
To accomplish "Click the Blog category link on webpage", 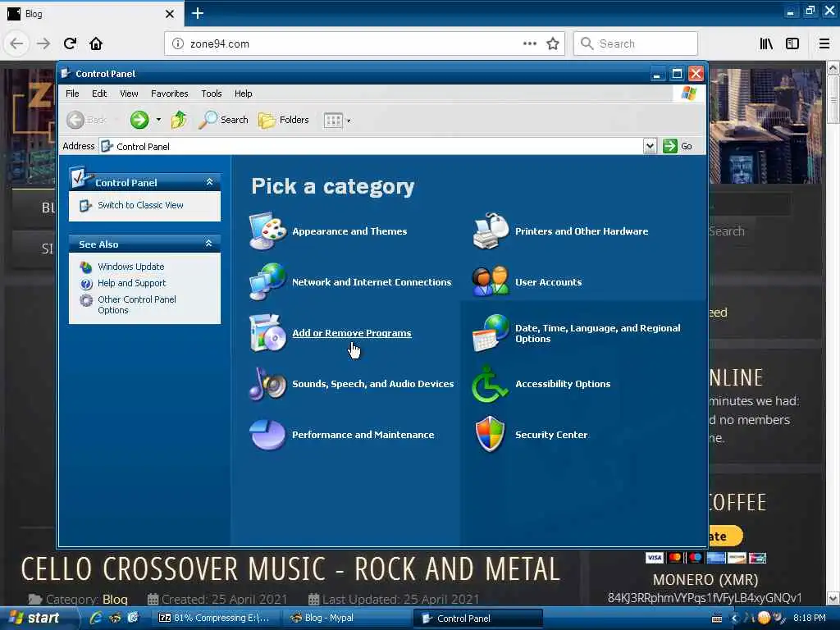I will [115, 599].
